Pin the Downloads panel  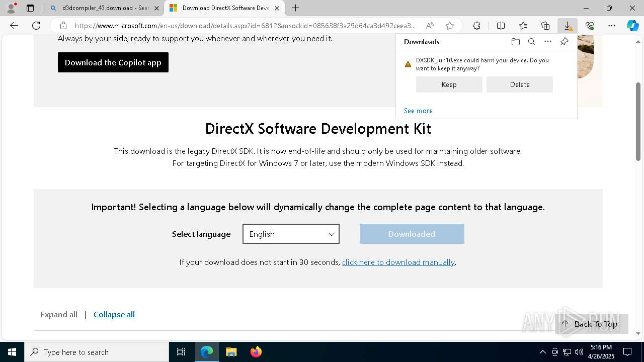(x=564, y=42)
